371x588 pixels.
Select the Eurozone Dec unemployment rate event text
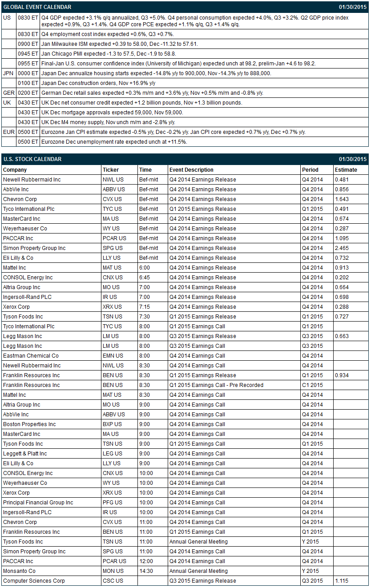click(114, 142)
